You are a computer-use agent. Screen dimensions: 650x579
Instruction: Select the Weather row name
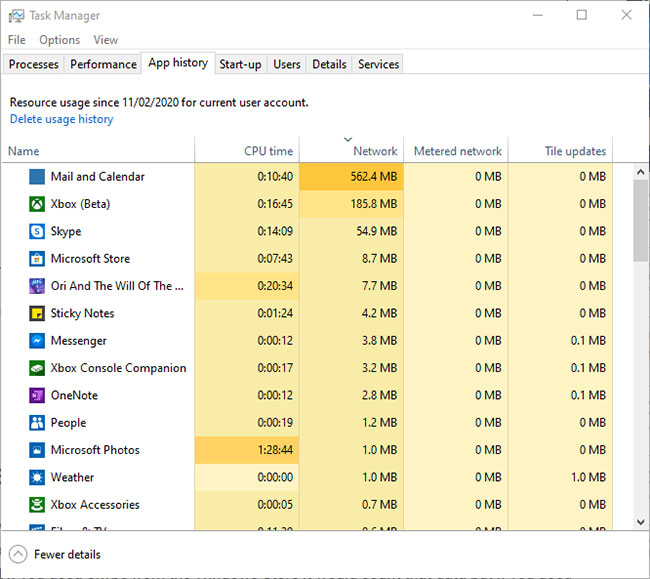pos(73,477)
